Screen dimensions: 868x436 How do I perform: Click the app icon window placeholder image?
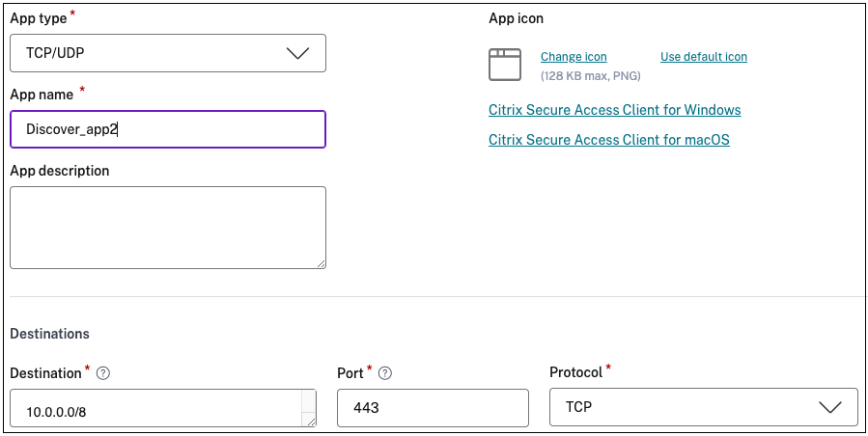(x=505, y=63)
